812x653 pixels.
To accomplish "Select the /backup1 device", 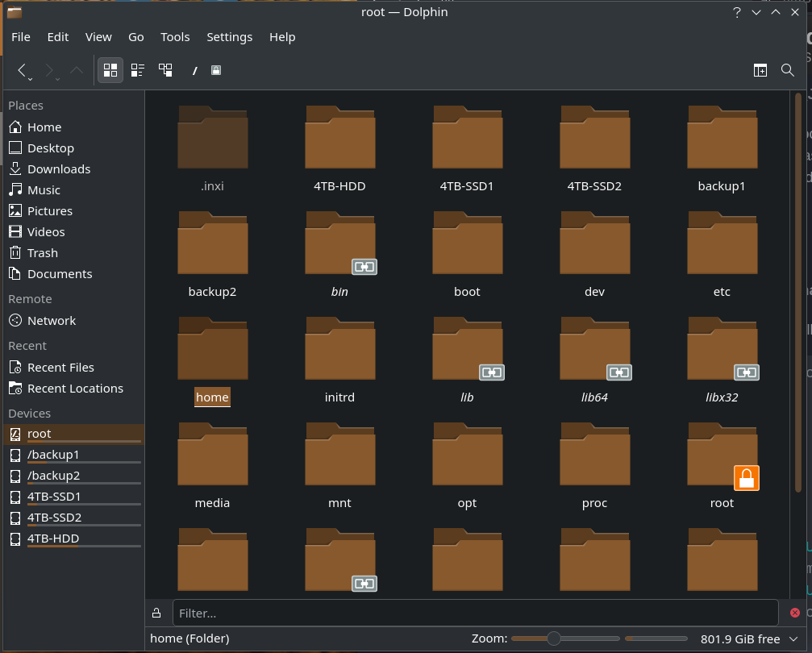I will [x=73, y=455].
